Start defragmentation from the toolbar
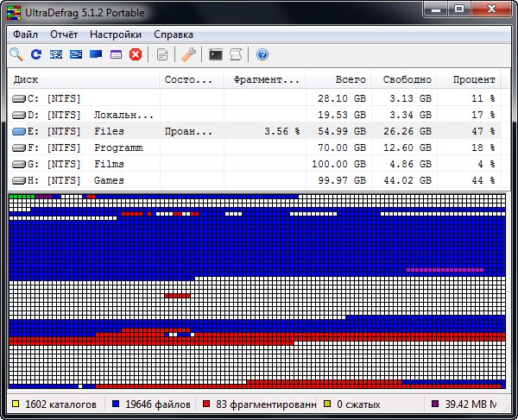The width and height of the screenshot is (518, 420). click(x=56, y=54)
